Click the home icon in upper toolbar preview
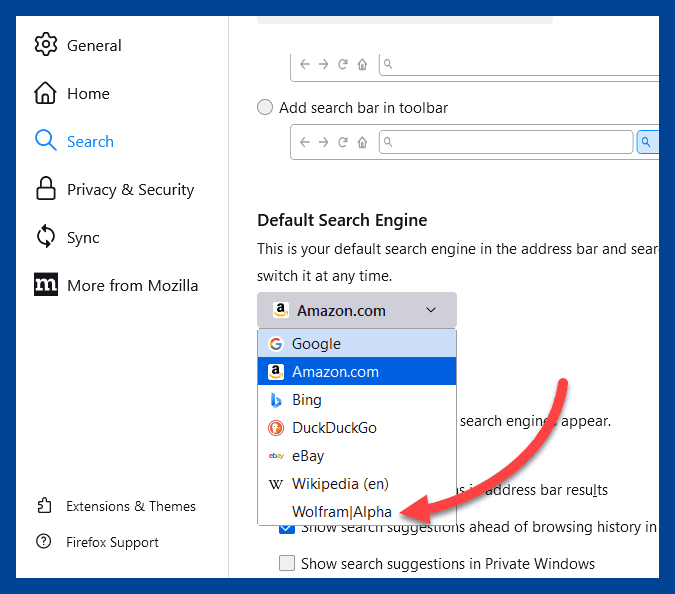The width and height of the screenshot is (675, 594). click(x=362, y=64)
